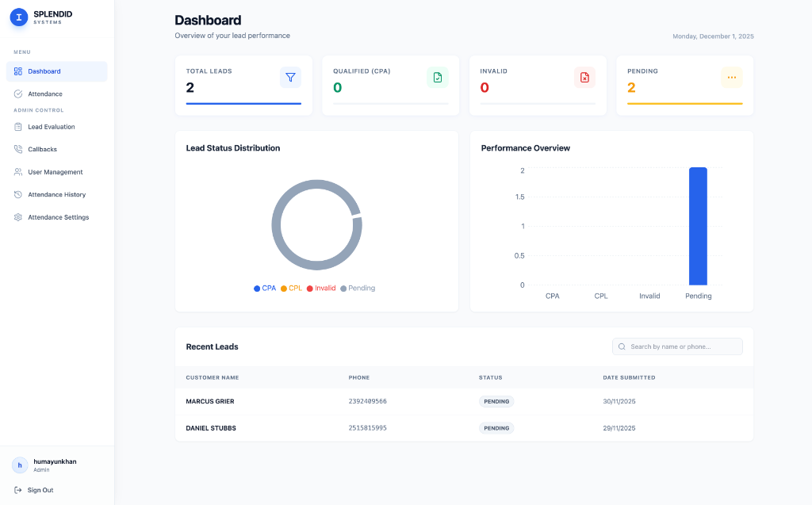Click the magnifier icon in search box
The height and width of the screenshot is (505, 812).
pos(622,346)
